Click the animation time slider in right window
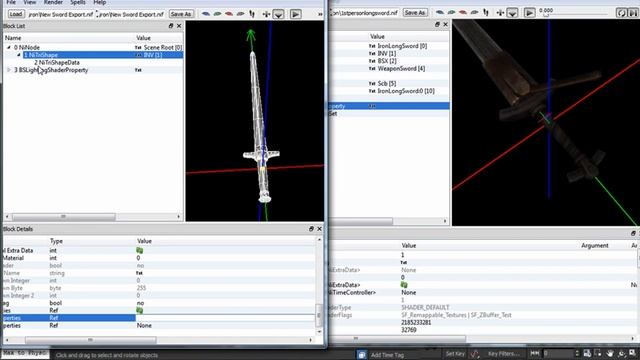 click(x=576, y=15)
